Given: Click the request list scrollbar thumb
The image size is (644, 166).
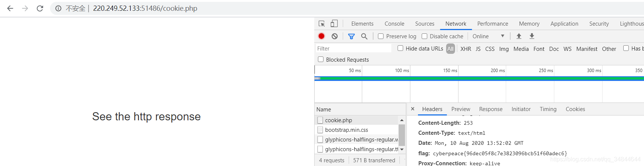Looking at the screenshot, I should pyautogui.click(x=402, y=135).
